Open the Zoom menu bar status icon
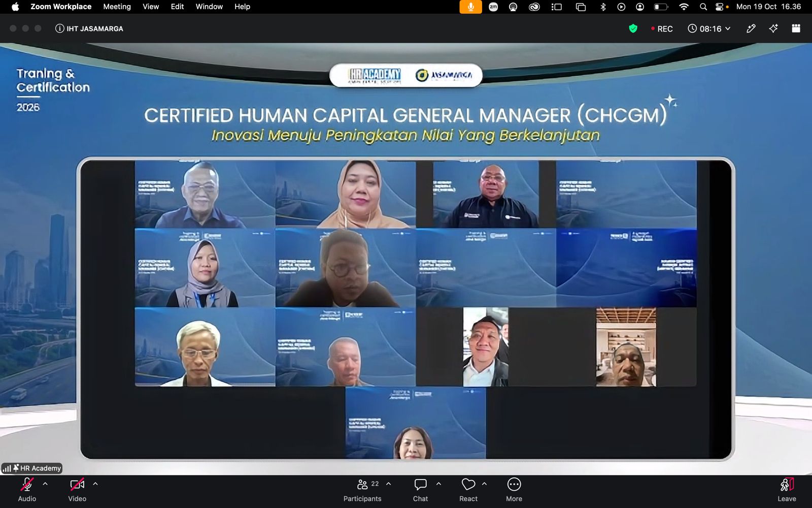This screenshot has height=508, width=812. [493, 7]
